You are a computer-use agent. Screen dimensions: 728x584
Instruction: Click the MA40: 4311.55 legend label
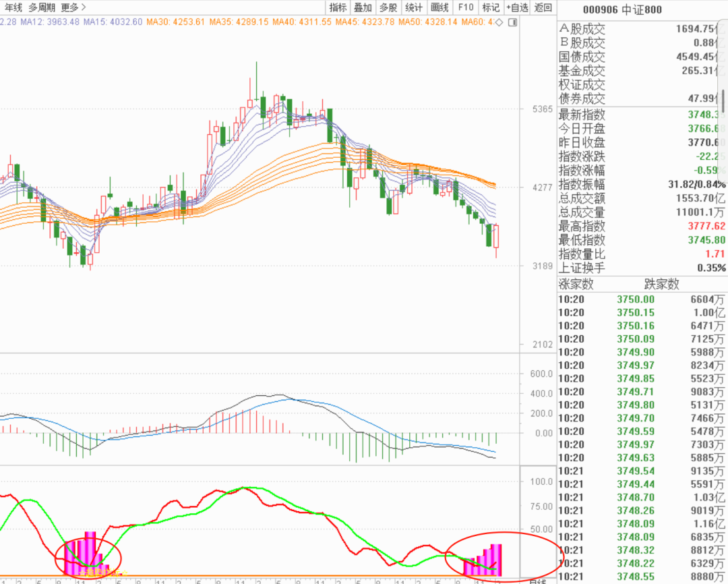tap(302, 22)
